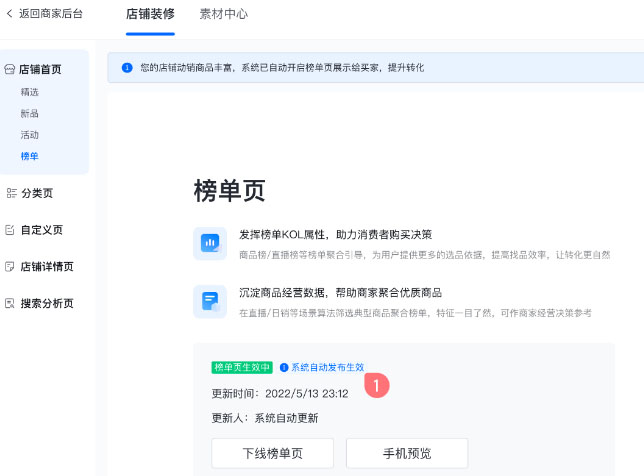Click info icon beside 系统自动发布生效
The width and height of the screenshot is (644, 476).
[284, 367]
